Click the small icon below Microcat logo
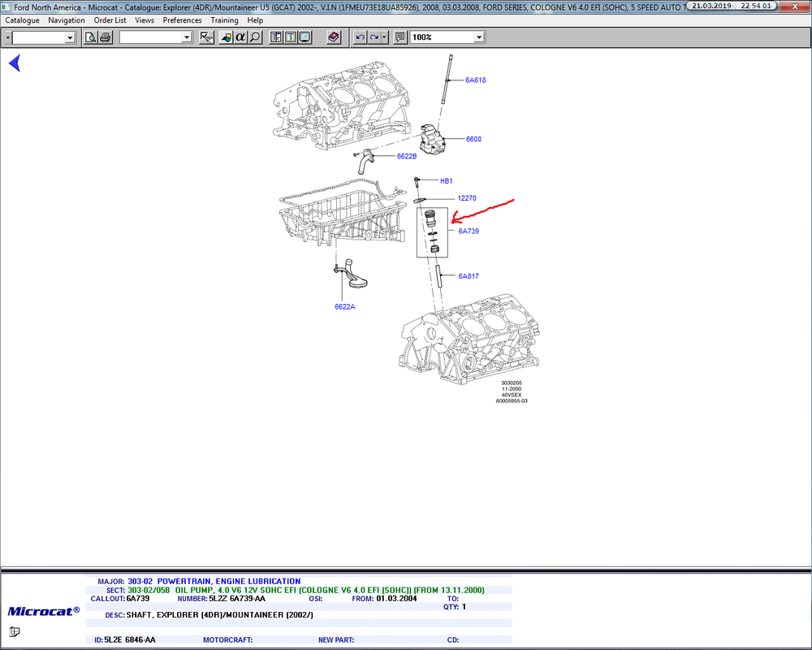 15,631
